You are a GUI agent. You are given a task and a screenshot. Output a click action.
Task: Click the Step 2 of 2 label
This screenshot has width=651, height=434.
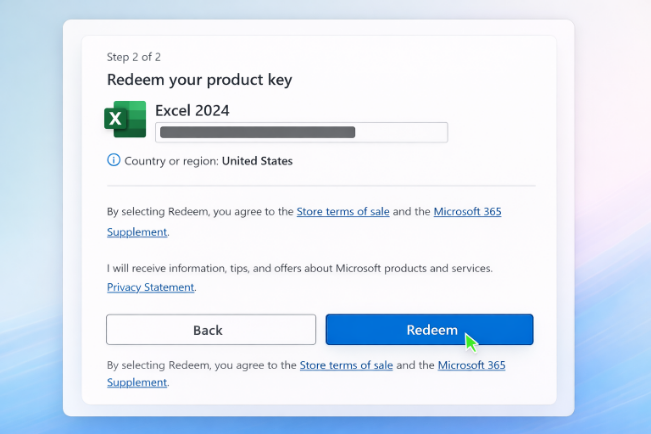(x=134, y=57)
